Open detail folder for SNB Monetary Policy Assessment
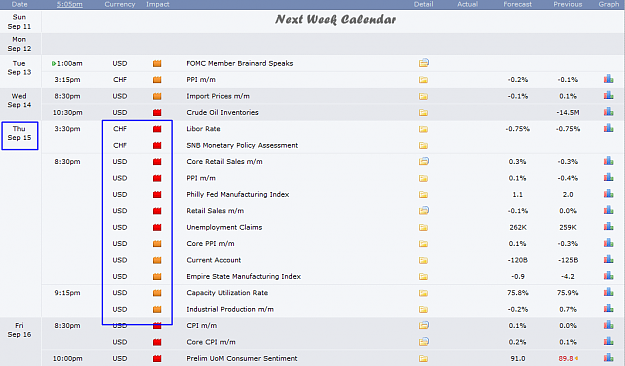The height and width of the screenshot is (366, 625). [423, 146]
